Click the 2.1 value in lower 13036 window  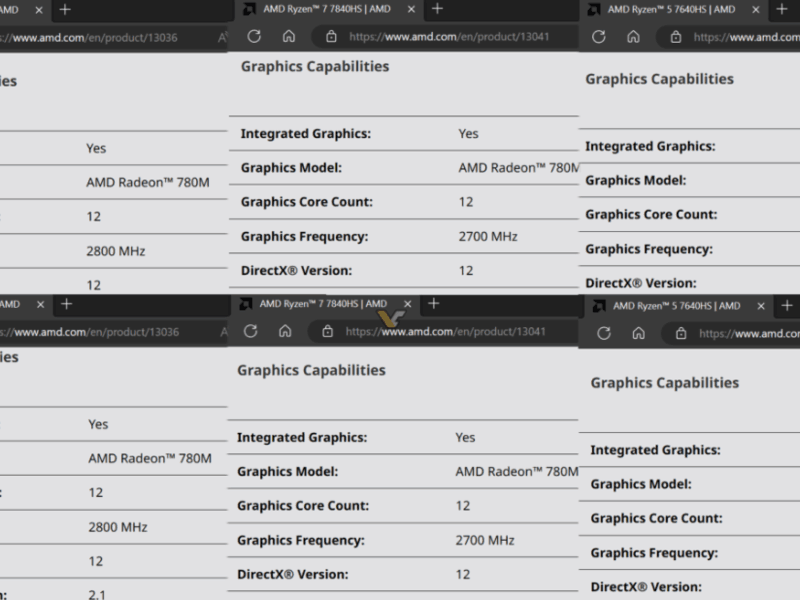coord(97,595)
